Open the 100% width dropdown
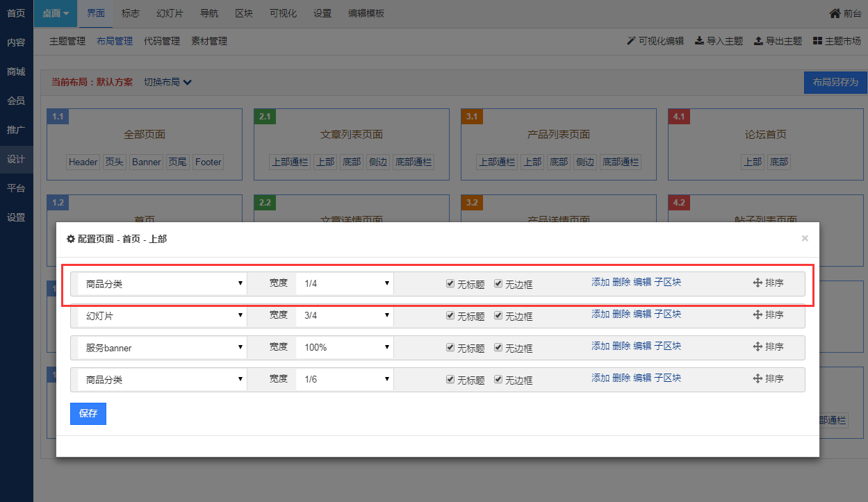This screenshot has height=502, width=868. point(345,347)
